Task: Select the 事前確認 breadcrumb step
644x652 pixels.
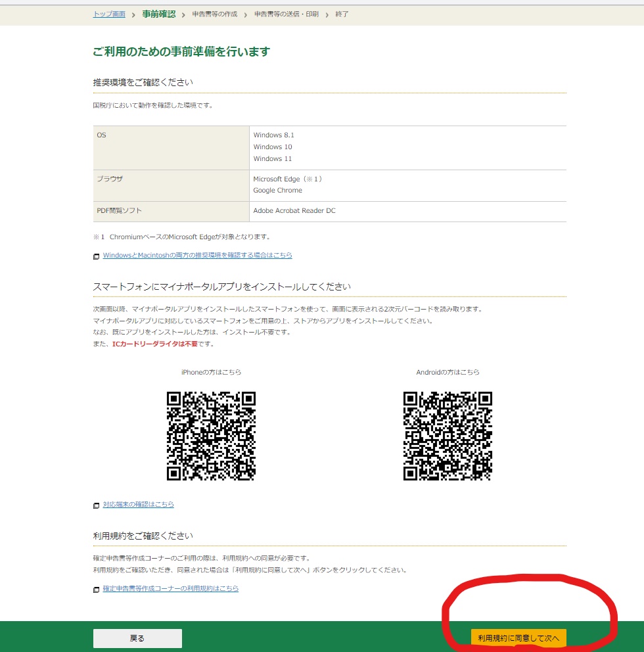Action: coord(159,14)
